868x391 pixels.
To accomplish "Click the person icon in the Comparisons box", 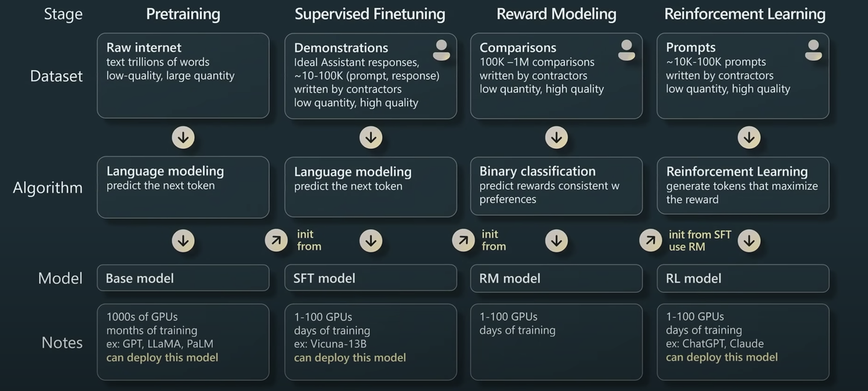I will [627, 50].
